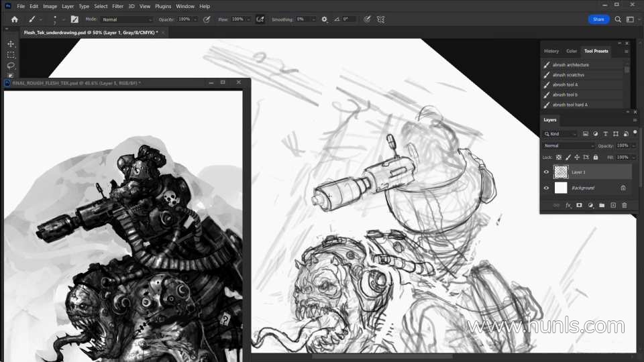This screenshot has width=644, height=362.
Task: Switch to the History tab
Action: [x=551, y=51]
